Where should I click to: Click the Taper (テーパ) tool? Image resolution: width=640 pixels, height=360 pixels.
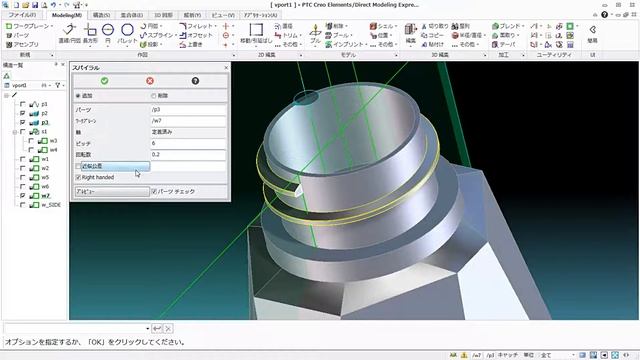(x=504, y=44)
